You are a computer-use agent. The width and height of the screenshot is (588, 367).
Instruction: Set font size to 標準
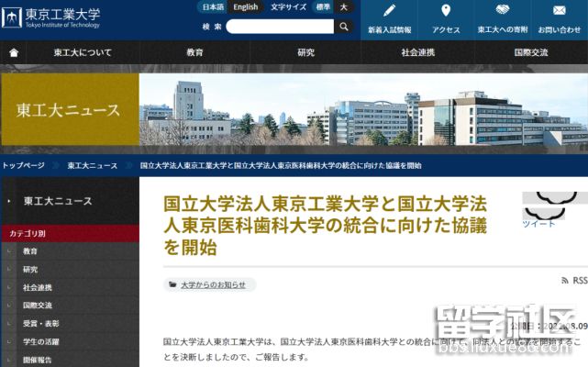point(323,7)
